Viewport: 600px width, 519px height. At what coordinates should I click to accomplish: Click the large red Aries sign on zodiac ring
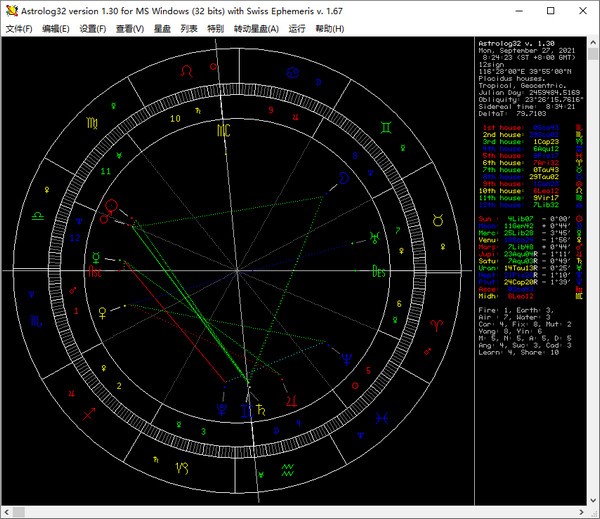click(436, 325)
